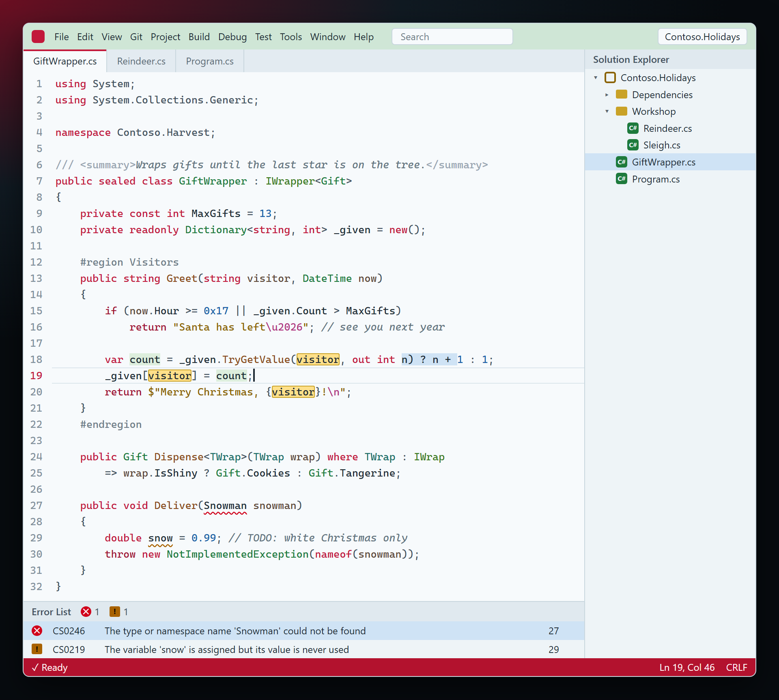
Task: Click the Error List panel title
Action: 51,612
